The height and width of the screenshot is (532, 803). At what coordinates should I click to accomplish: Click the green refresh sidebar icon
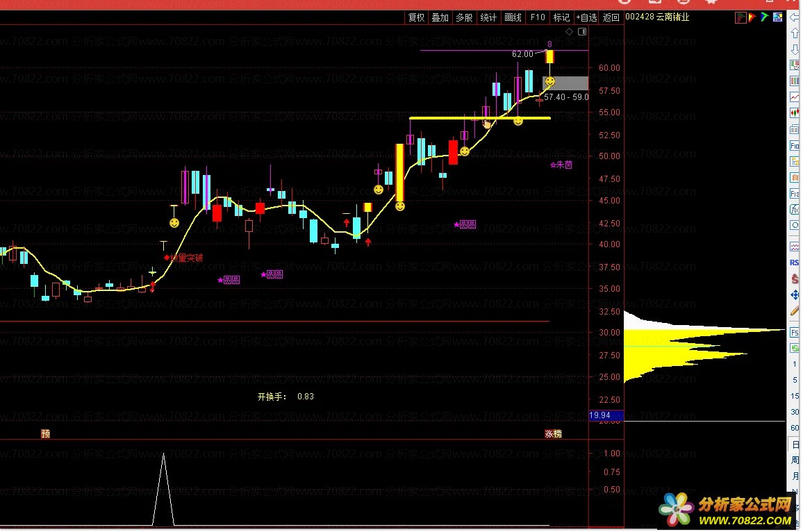pos(795,348)
